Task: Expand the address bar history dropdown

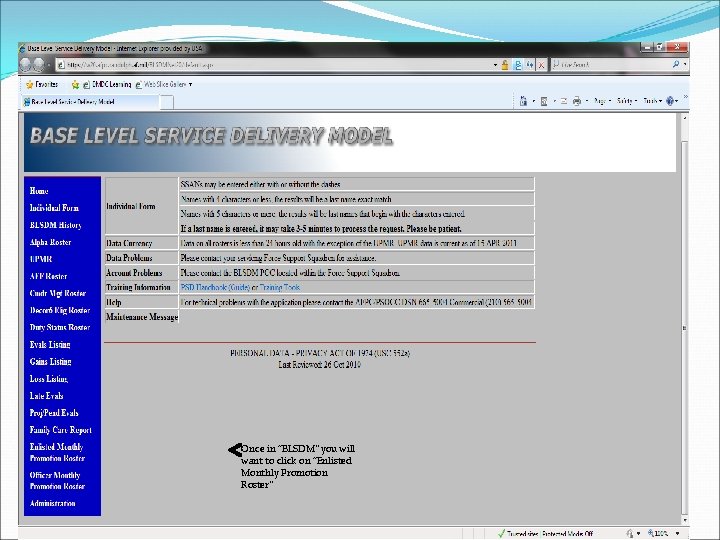Action: (495, 65)
